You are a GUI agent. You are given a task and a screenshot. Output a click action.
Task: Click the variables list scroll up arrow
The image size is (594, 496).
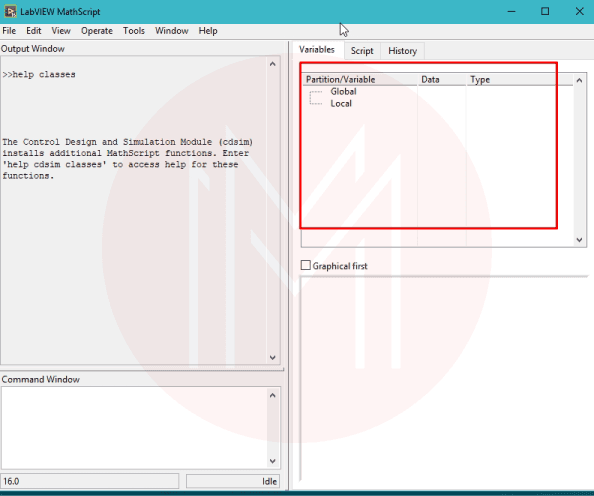579,80
